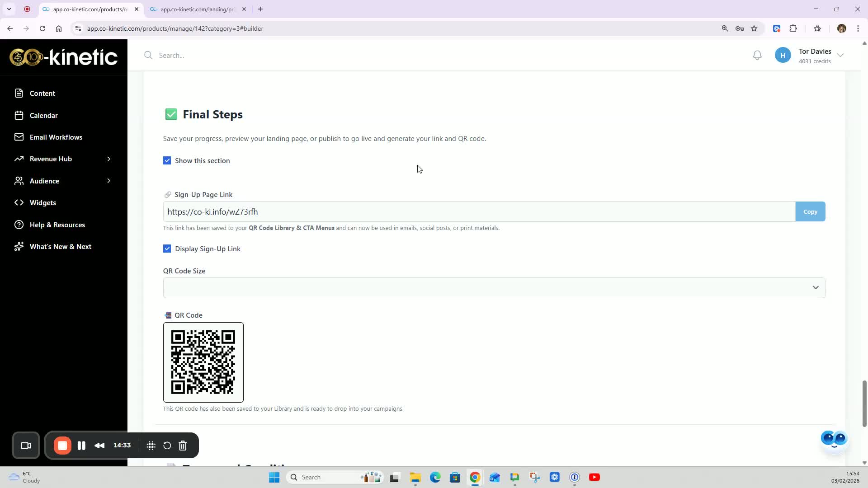868x488 pixels.
Task: Toggle the Show this section checkbox
Action: click(x=167, y=160)
